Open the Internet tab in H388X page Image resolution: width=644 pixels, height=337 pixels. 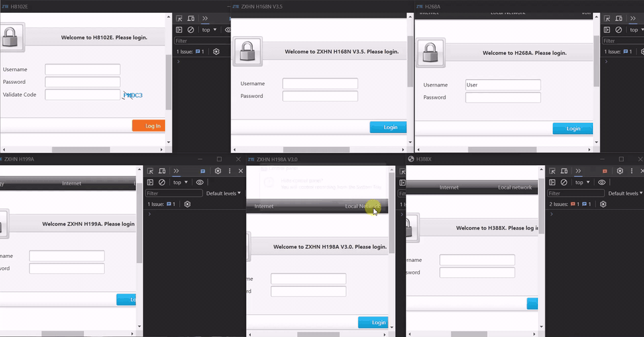click(449, 187)
